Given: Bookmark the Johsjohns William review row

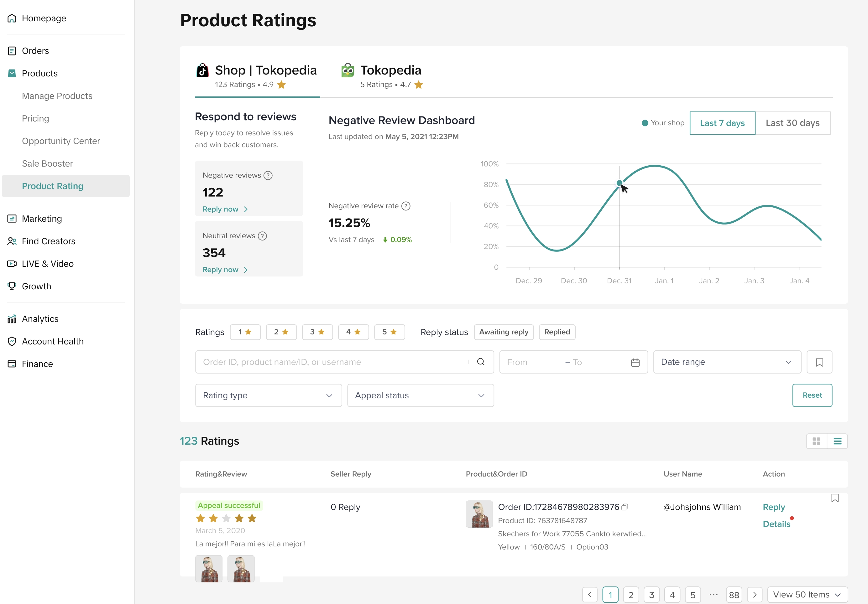Looking at the screenshot, I should tap(835, 498).
